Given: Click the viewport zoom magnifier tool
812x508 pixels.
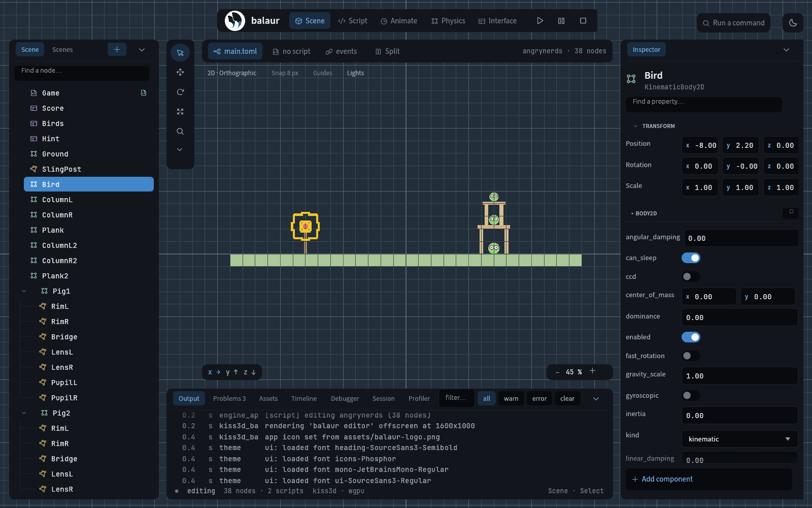Looking at the screenshot, I should 180,132.
